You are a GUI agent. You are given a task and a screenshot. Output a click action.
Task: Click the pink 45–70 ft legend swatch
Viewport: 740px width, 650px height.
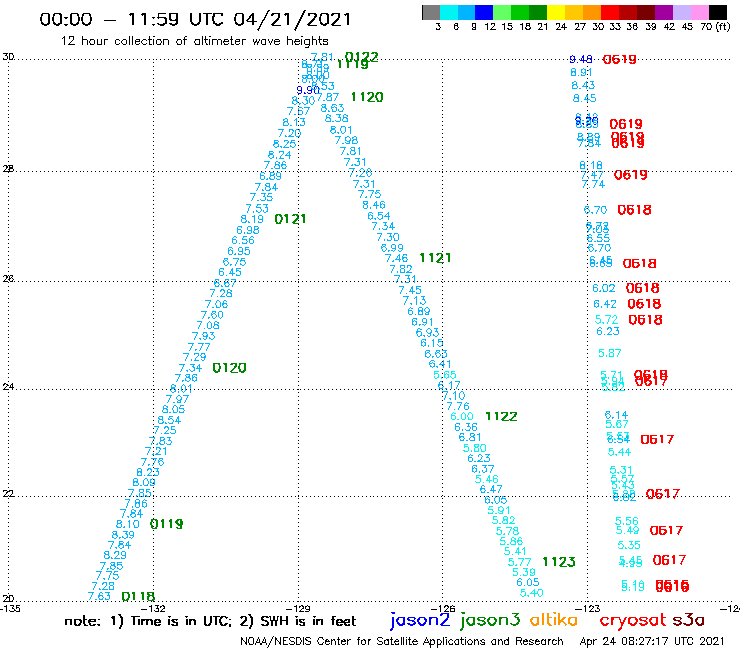click(699, 12)
